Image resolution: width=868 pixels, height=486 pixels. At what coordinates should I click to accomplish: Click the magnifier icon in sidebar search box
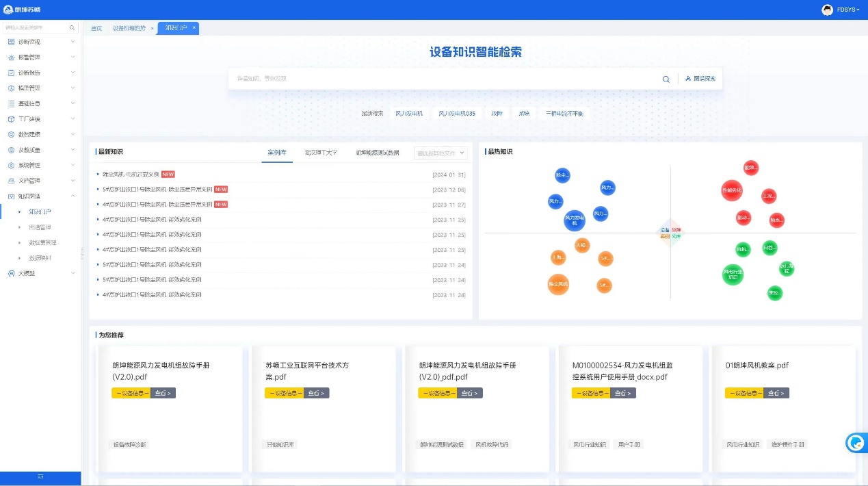[73, 28]
